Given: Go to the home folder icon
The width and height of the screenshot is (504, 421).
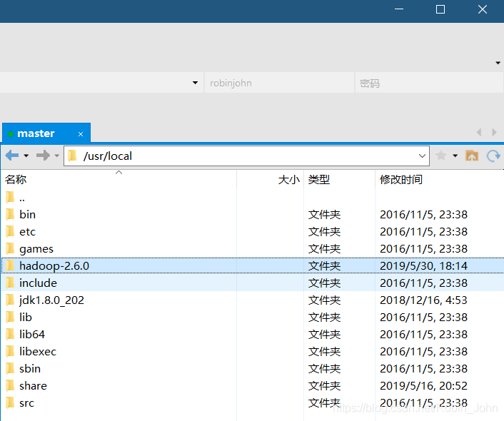Looking at the screenshot, I should (x=472, y=156).
